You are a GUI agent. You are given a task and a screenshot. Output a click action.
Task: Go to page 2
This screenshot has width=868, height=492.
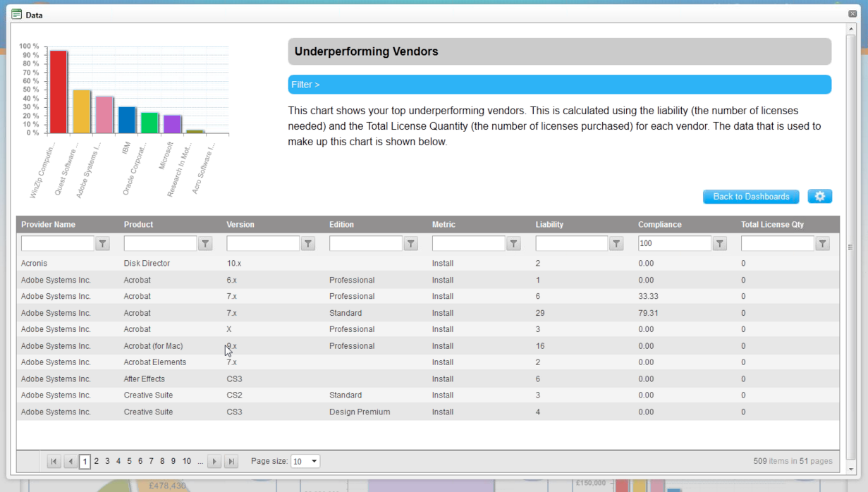(x=97, y=461)
